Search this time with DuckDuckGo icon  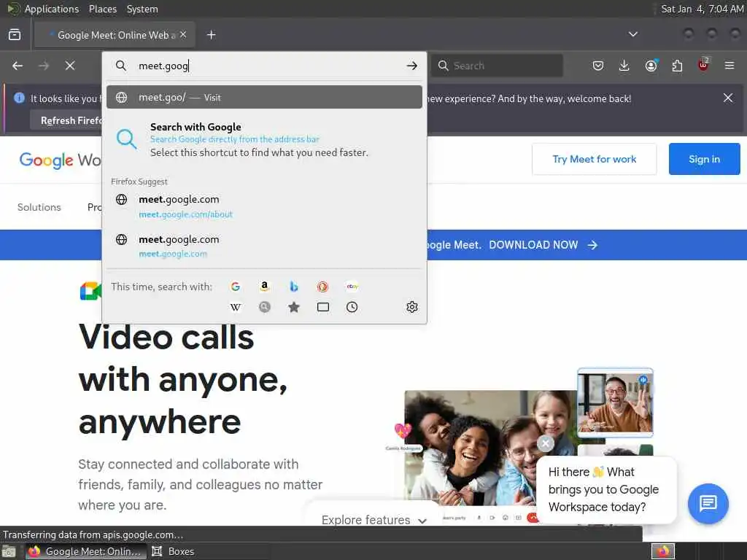pos(322,287)
